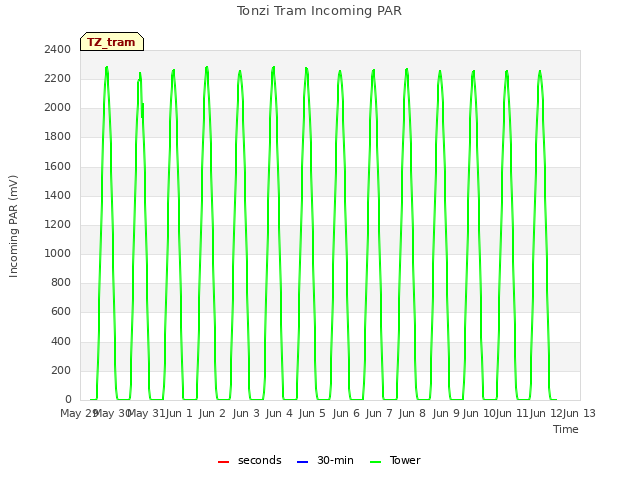
Task: Select the '30-min' legend label
Action: [x=335, y=460]
